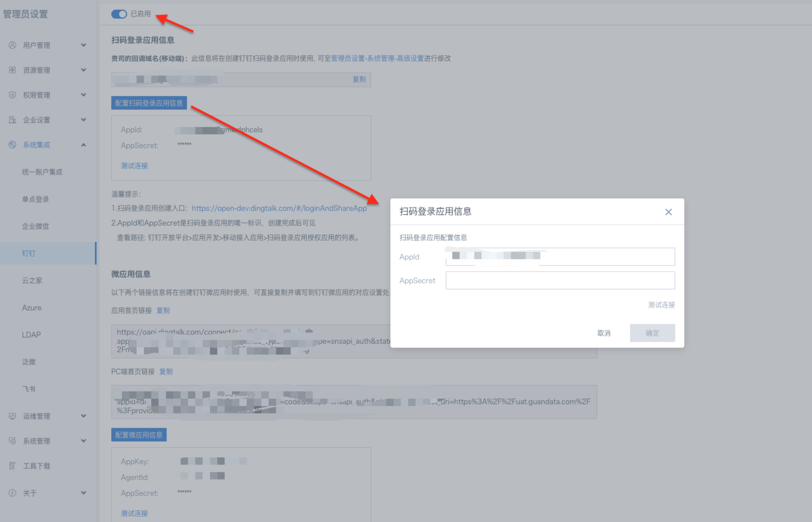Copy the callback domain via 复制
Image resolution: width=812 pixels, height=522 pixels.
click(x=359, y=79)
